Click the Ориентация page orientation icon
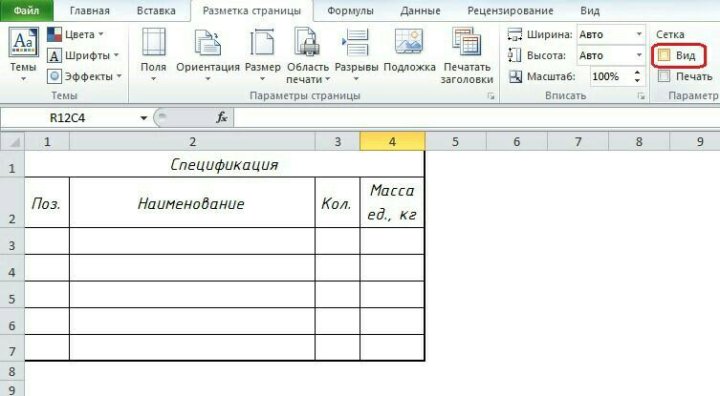The width and height of the screenshot is (720, 396). click(208, 42)
